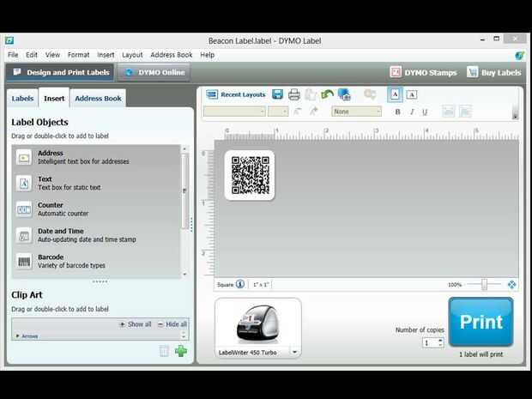Click the Paste clipboard icon
Screen dimensions: 532x399
[x=310, y=94]
